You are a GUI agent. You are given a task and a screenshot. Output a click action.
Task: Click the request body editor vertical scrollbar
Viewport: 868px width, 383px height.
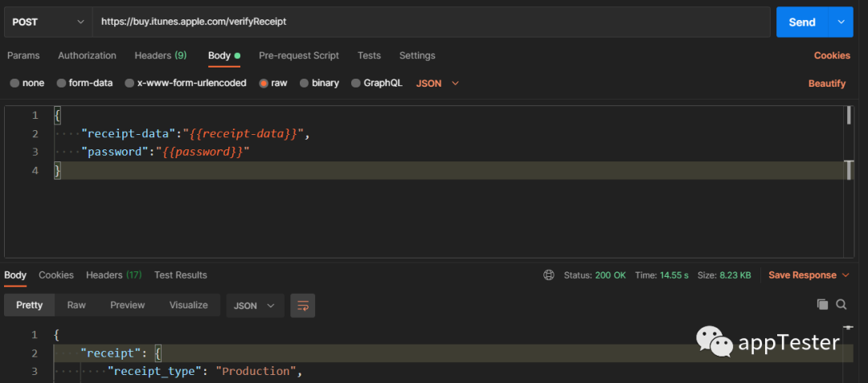click(x=848, y=181)
